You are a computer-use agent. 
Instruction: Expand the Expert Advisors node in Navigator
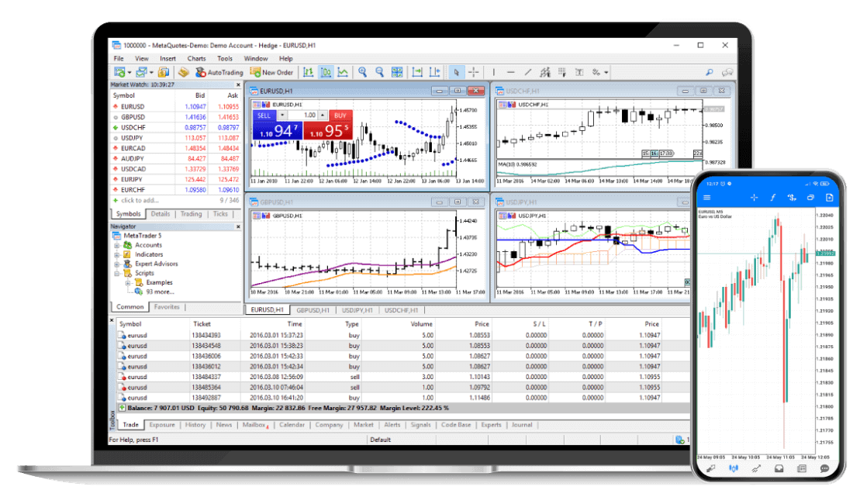click(x=116, y=264)
